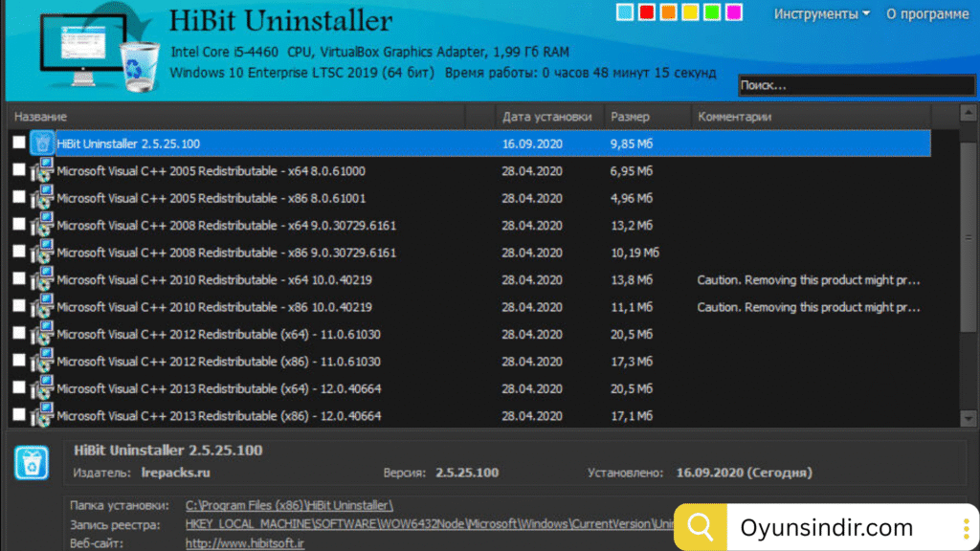Image resolution: width=980 pixels, height=551 pixels.
Task: Click the HiBit Uninstaller trash bin row icon
Action: (x=42, y=143)
